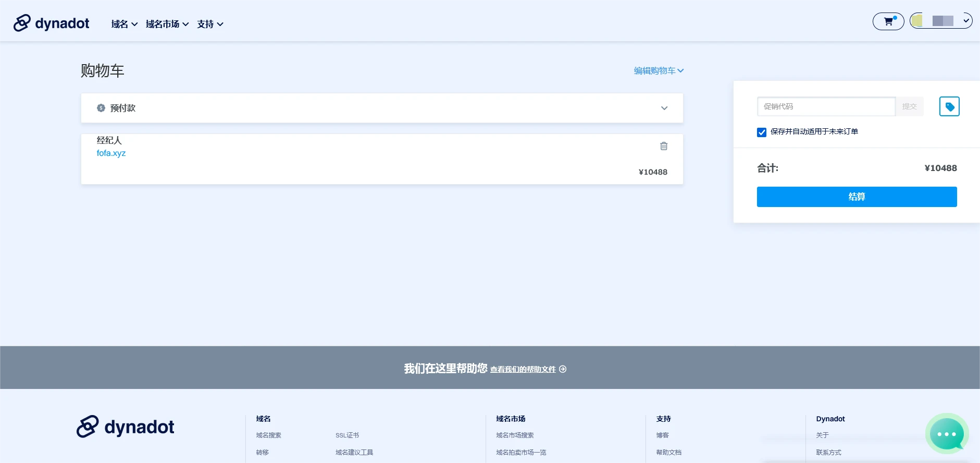Viewport: 980px width, 463px height.
Task: Expand the 预付款 section chevron
Action: 664,108
